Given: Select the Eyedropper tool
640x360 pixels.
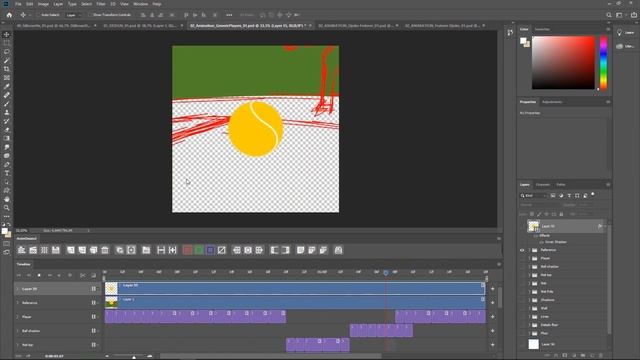Looking at the screenshot, I should point(7,87).
